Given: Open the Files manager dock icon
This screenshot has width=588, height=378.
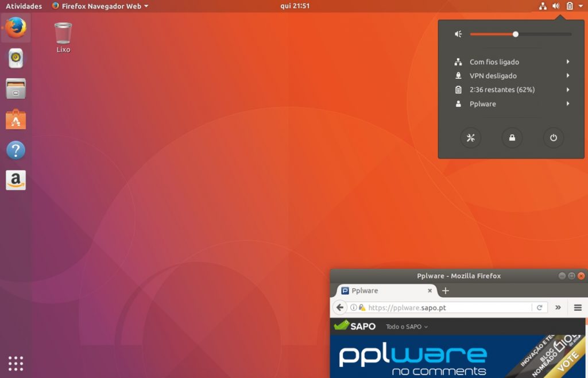Looking at the screenshot, I should click(x=15, y=89).
